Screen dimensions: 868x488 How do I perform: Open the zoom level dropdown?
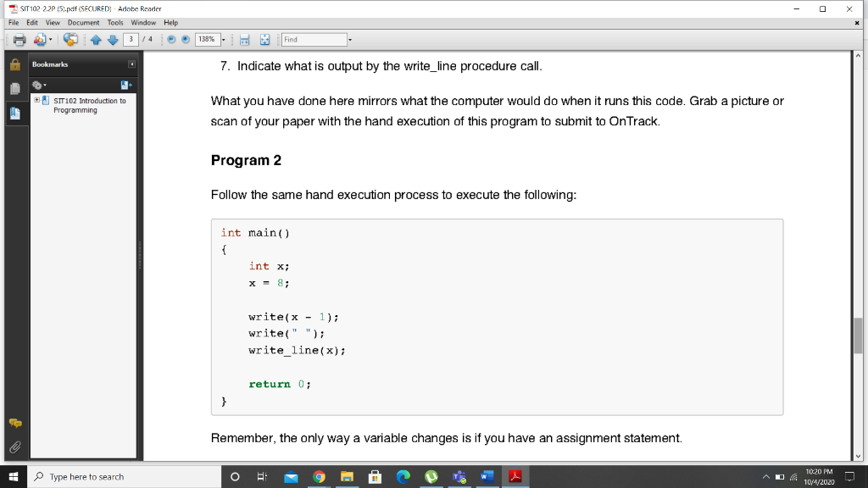pyautogui.click(x=222, y=38)
